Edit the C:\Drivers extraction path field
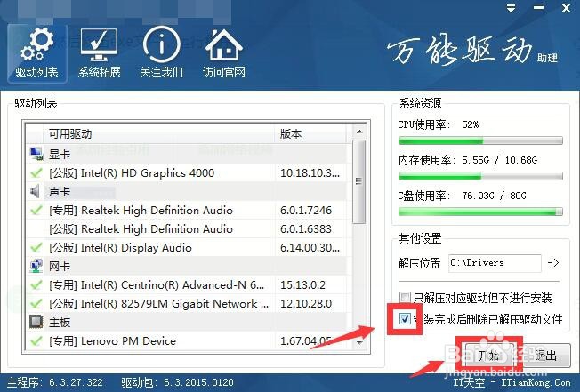The width and height of the screenshot is (580, 392). pyautogui.click(x=495, y=263)
